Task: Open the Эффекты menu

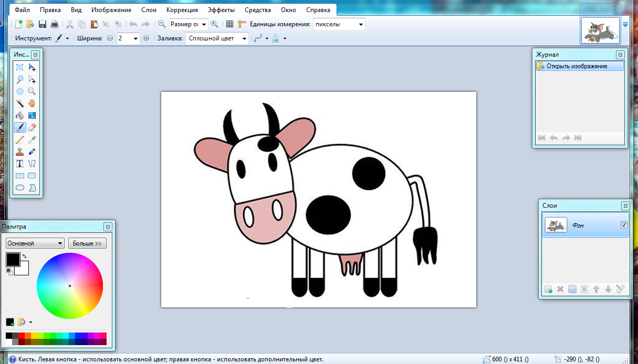Action: point(221,10)
